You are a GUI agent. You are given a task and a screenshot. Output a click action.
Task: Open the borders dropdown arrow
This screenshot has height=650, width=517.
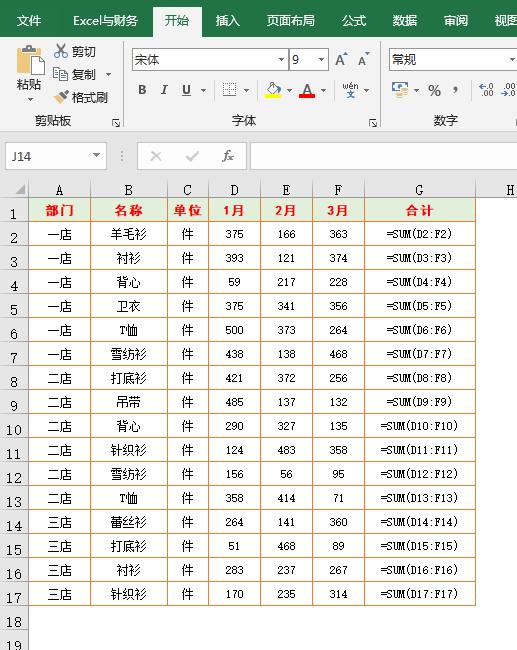point(246,90)
